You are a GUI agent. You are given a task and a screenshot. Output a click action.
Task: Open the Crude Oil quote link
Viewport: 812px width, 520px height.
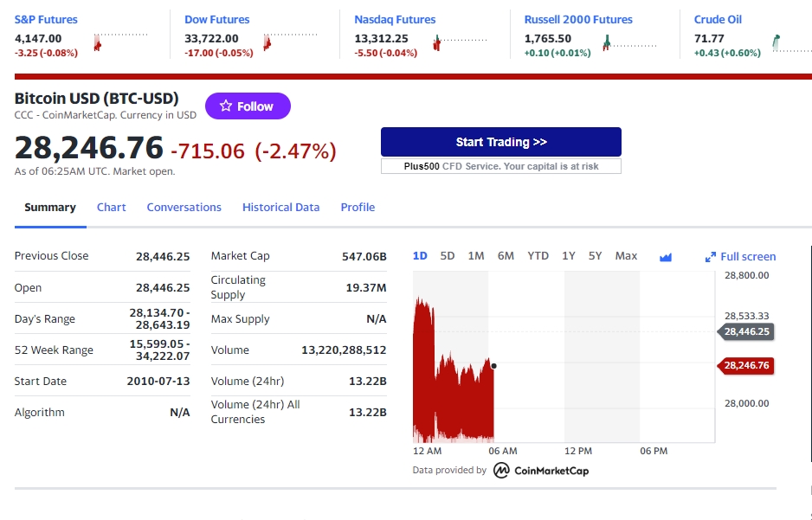click(x=718, y=20)
